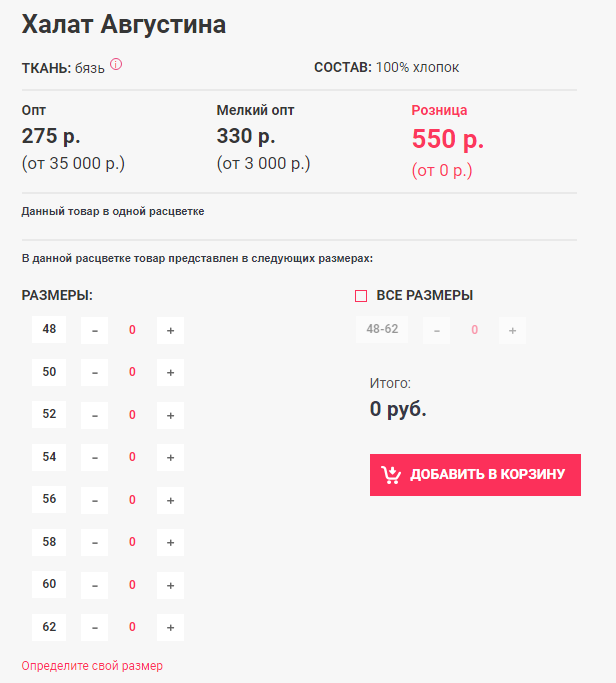This screenshot has width=616, height=683.
Task: Click the cart icon on add button
Action: point(391,475)
